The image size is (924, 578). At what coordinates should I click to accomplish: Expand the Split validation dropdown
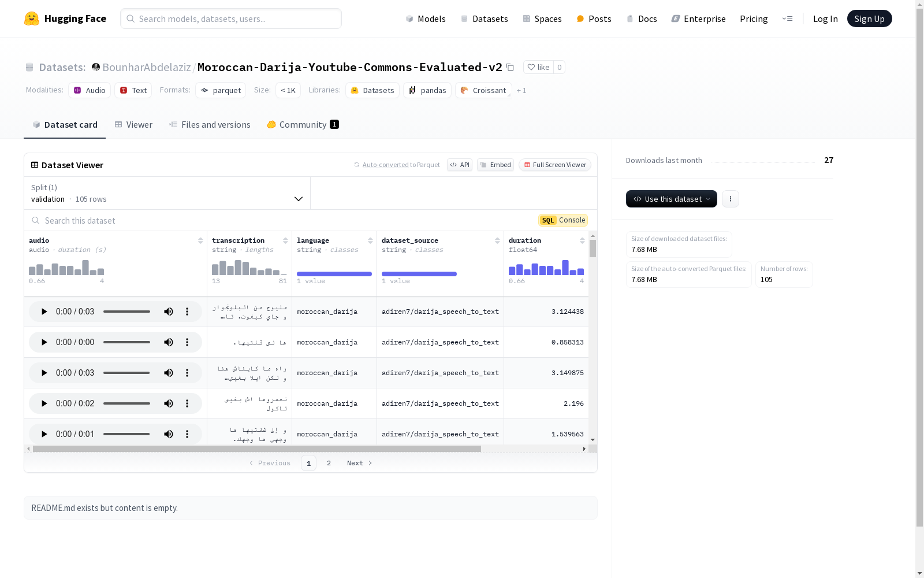(x=167, y=193)
